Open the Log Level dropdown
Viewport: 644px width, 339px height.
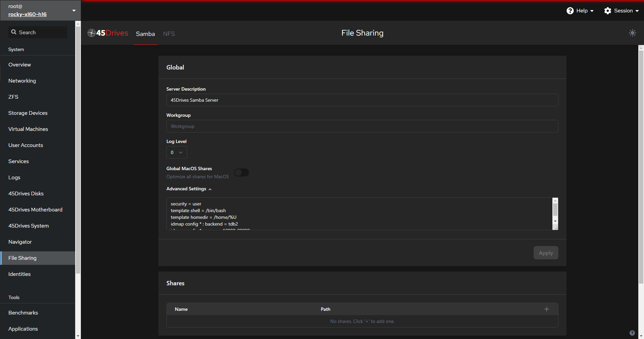click(x=177, y=152)
